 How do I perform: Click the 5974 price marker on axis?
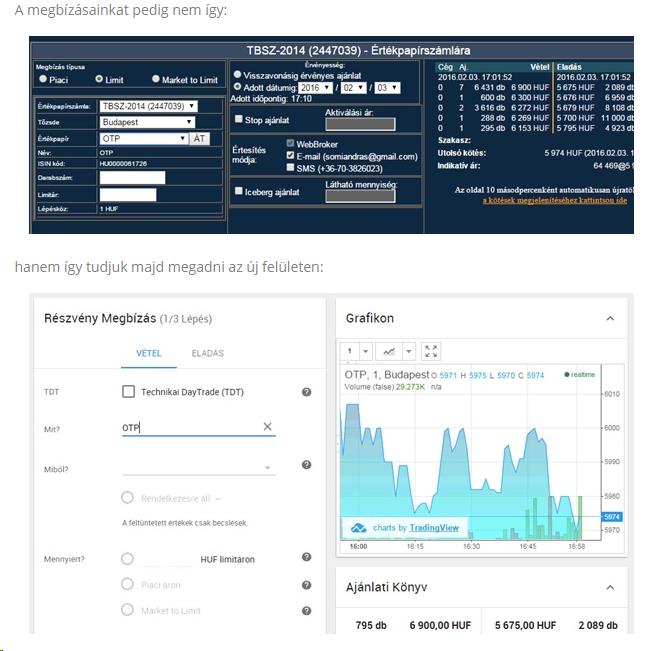pos(611,517)
